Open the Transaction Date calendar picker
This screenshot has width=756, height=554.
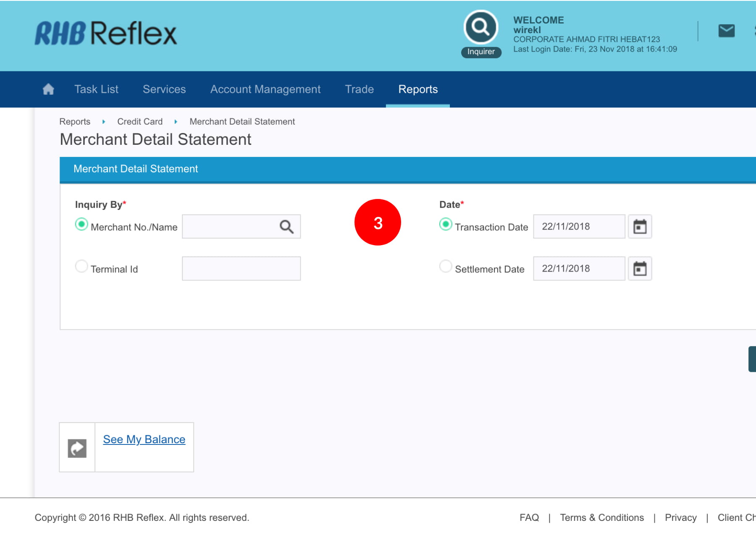640,227
